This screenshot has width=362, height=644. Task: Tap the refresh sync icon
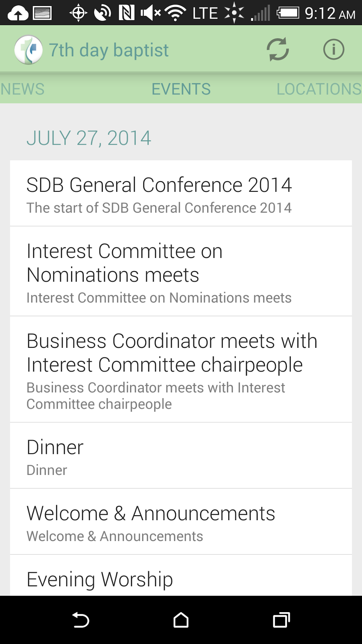tap(278, 50)
